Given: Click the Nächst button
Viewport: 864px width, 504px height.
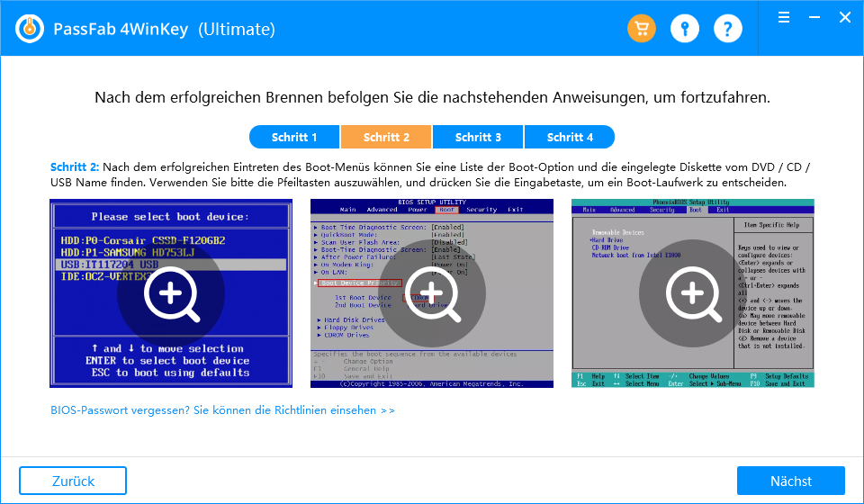Looking at the screenshot, I should (791, 481).
